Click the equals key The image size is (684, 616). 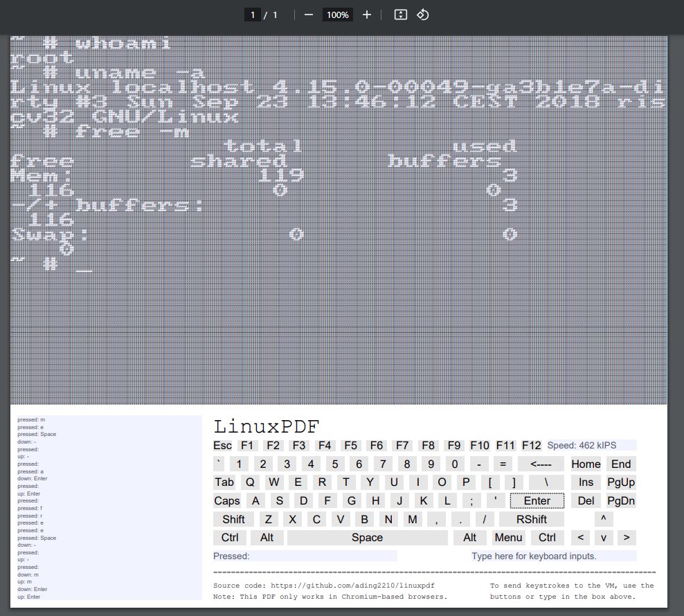click(503, 464)
